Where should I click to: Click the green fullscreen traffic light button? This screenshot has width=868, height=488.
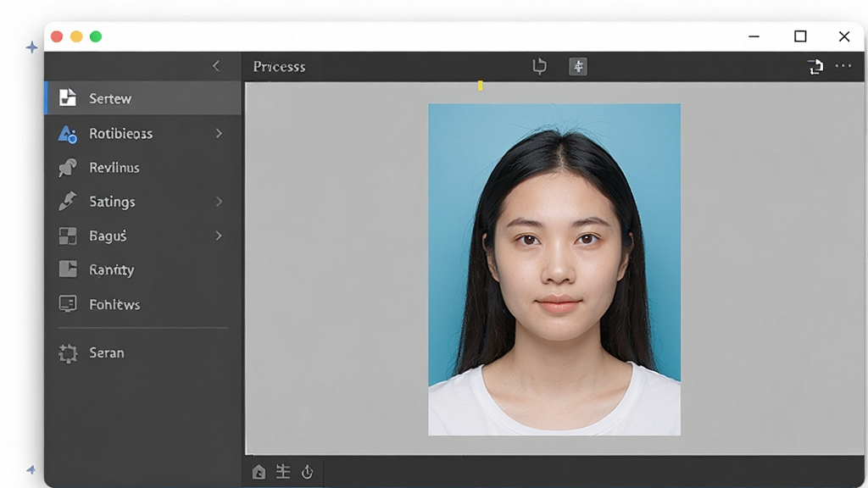pyautogui.click(x=96, y=36)
